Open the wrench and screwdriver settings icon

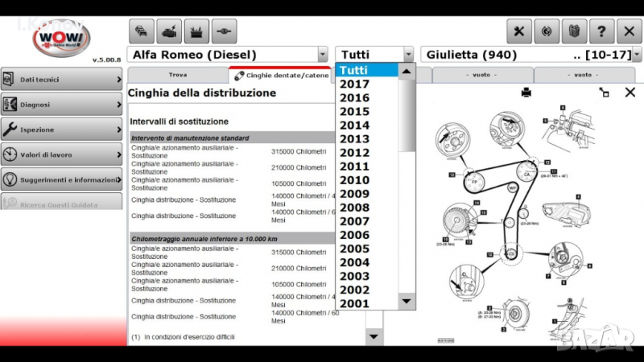pyautogui.click(x=519, y=31)
